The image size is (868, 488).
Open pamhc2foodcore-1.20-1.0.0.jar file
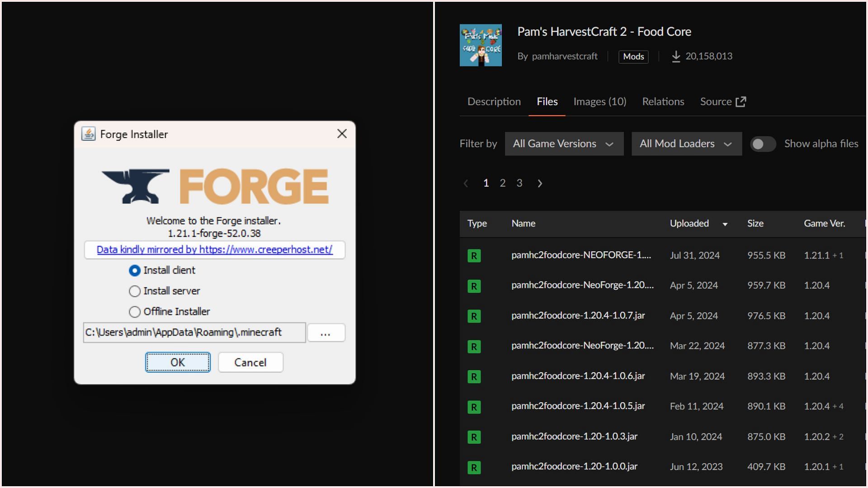(x=575, y=467)
